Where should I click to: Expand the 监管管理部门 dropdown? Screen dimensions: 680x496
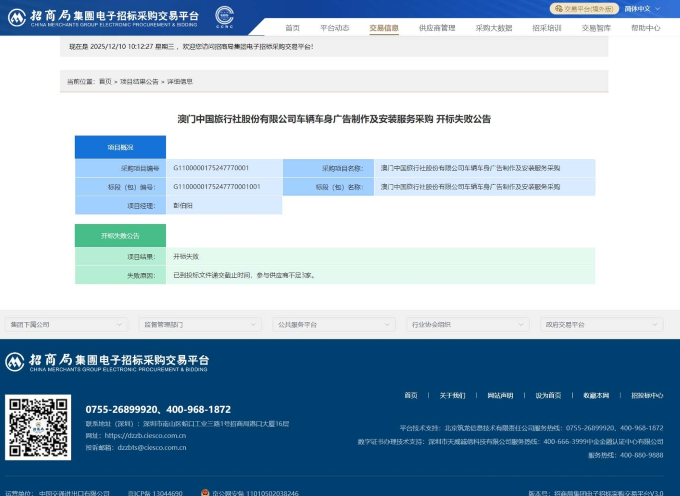pyautogui.click(x=198, y=325)
